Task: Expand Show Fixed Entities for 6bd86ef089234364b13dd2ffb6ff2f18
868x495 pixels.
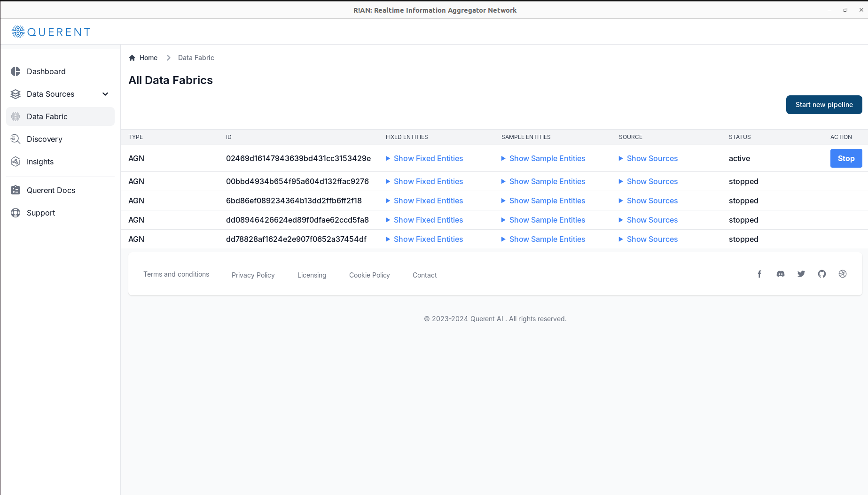Action: [x=424, y=201]
